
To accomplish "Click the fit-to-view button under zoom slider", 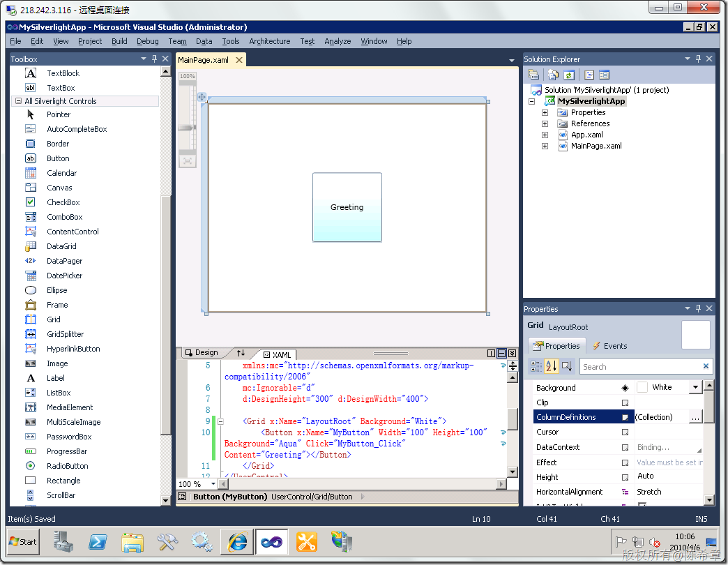I will point(188,161).
